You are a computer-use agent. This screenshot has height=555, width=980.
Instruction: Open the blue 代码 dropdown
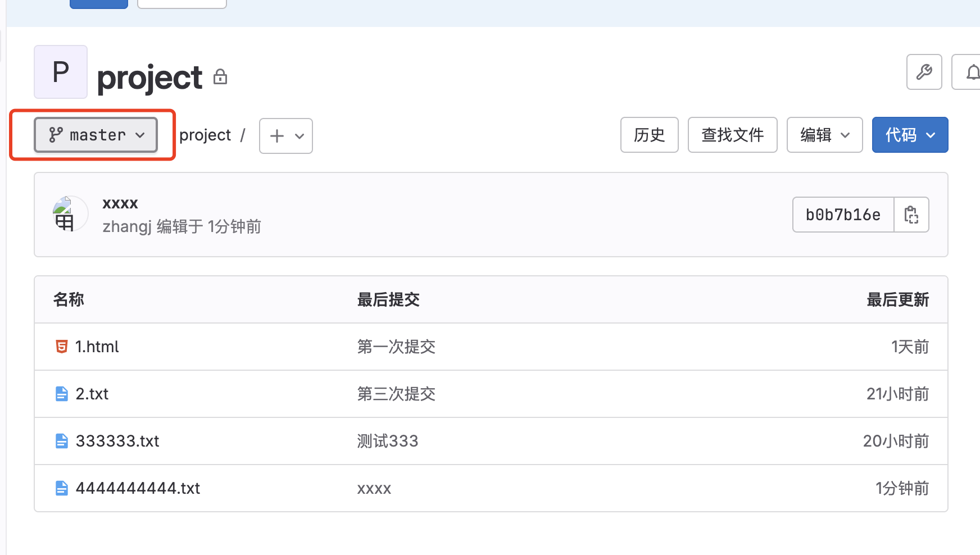910,135
